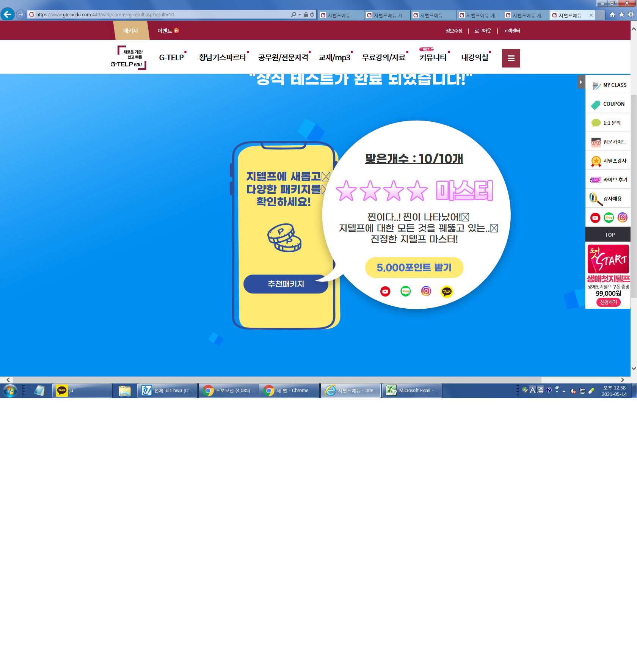Open COUPON in the sidebar
Screen dimensions: 637x672
click(x=608, y=104)
